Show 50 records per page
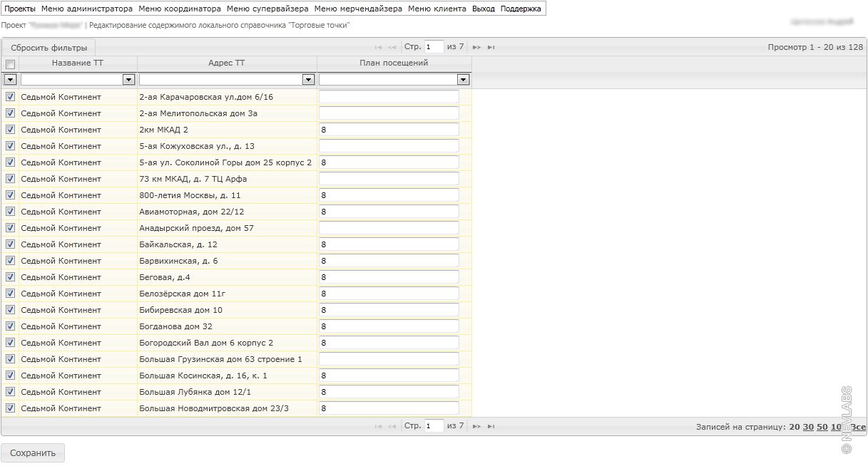Viewport: 868px width, 471px height. coord(822,427)
